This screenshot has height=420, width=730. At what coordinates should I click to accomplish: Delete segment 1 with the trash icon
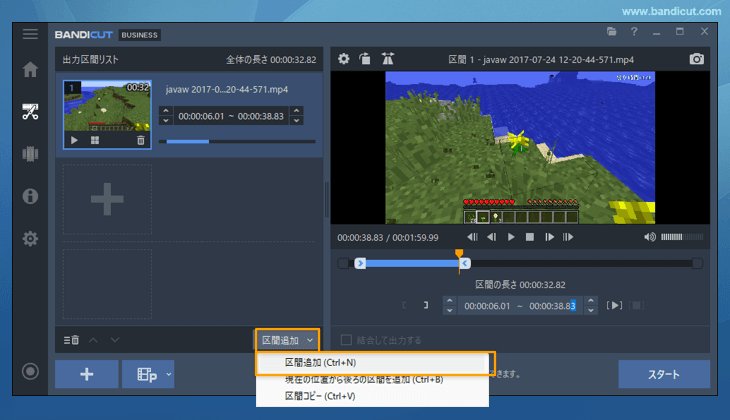pyautogui.click(x=141, y=140)
